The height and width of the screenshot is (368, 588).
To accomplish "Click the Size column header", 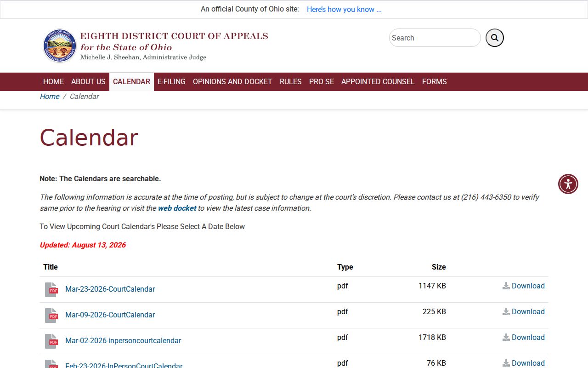I will [439, 267].
